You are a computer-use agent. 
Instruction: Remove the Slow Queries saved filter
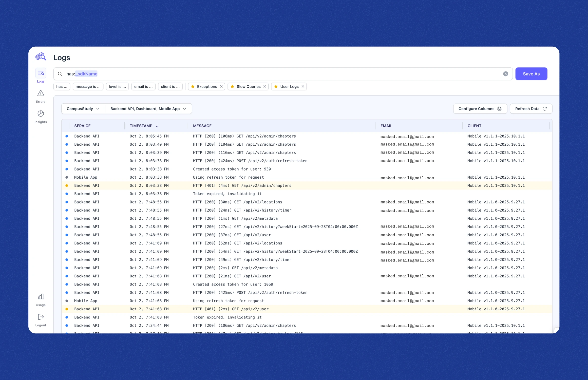(265, 87)
